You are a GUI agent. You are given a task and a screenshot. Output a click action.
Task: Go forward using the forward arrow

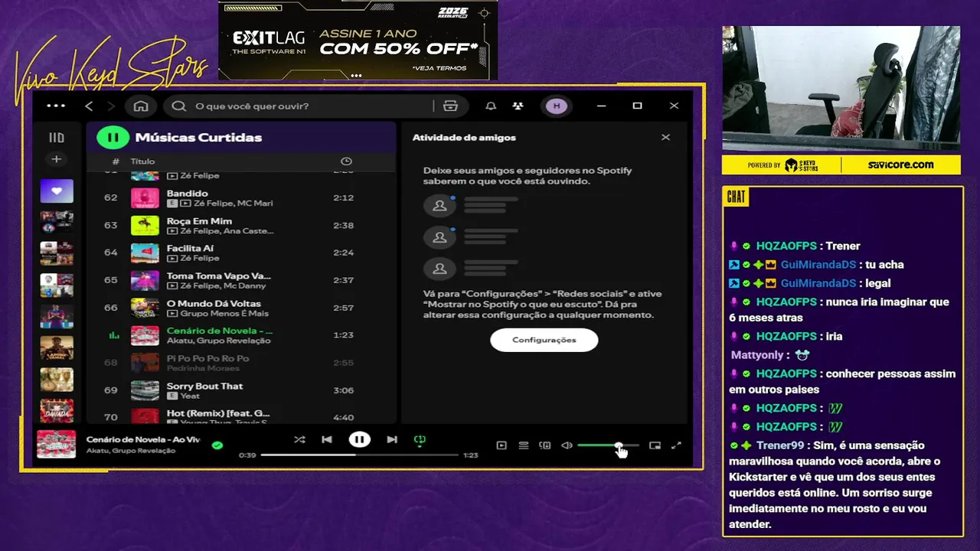click(111, 106)
